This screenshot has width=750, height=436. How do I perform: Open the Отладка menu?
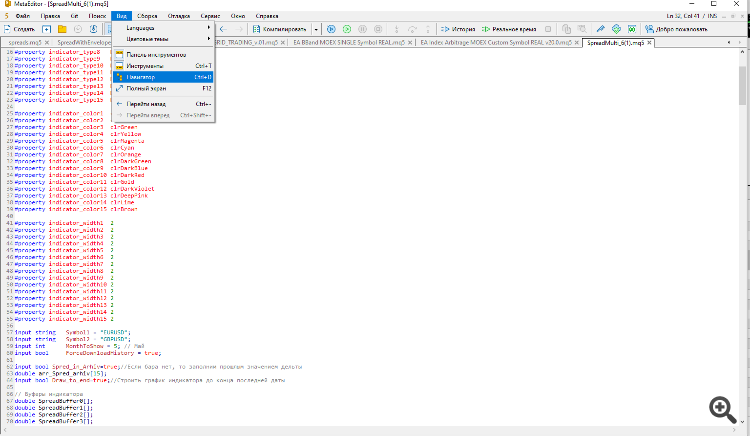[x=179, y=16]
